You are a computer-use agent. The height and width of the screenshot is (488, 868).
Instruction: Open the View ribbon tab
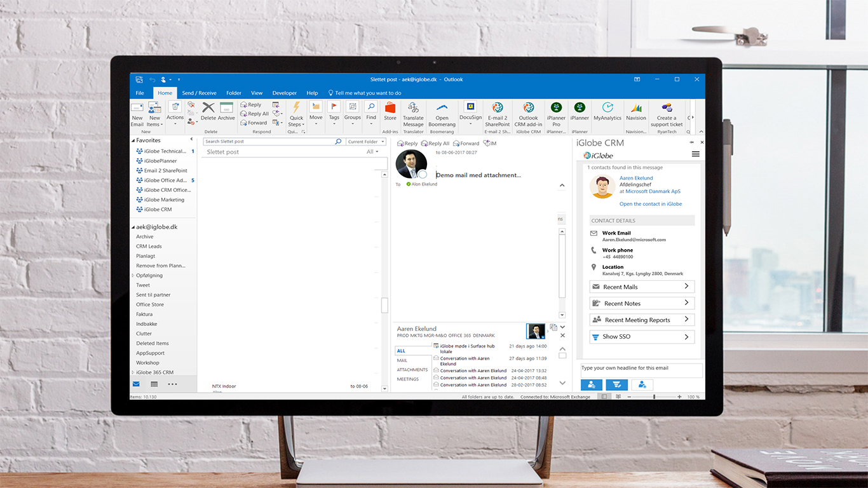click(257, 93)
